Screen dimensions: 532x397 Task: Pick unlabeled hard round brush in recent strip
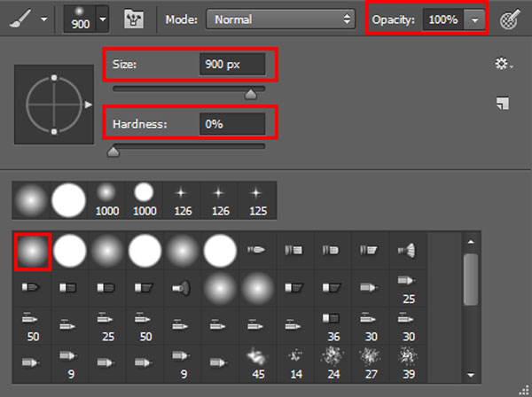69,200
